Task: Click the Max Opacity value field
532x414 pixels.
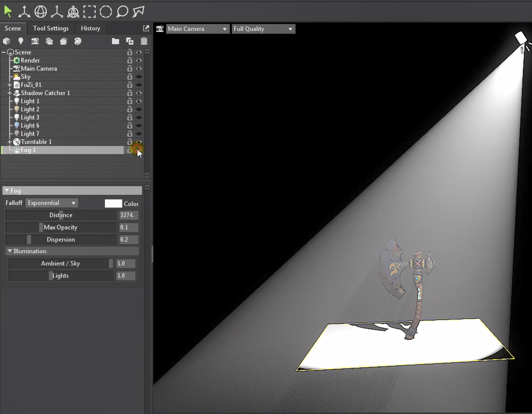Action: tap(129, 227)
